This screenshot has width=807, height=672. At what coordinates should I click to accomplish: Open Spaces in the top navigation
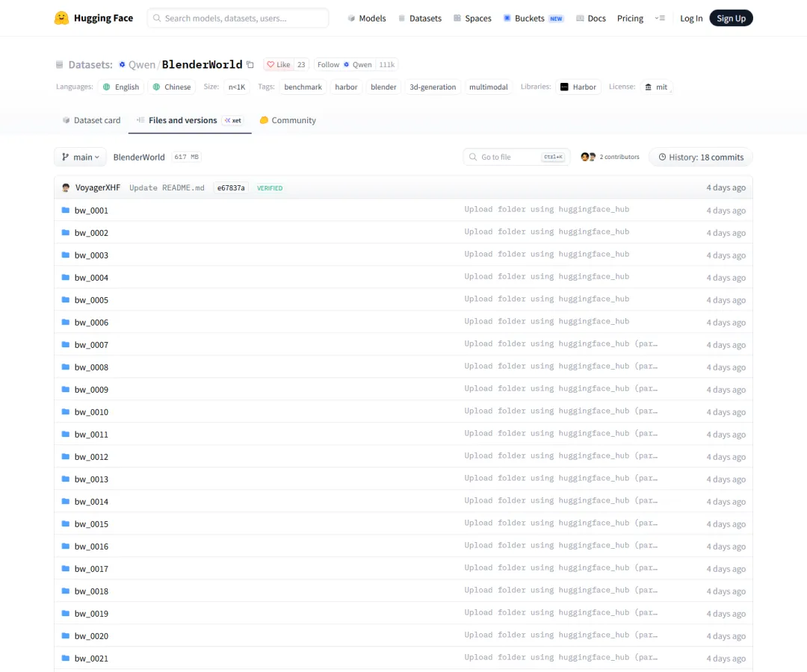coord(472,19)
